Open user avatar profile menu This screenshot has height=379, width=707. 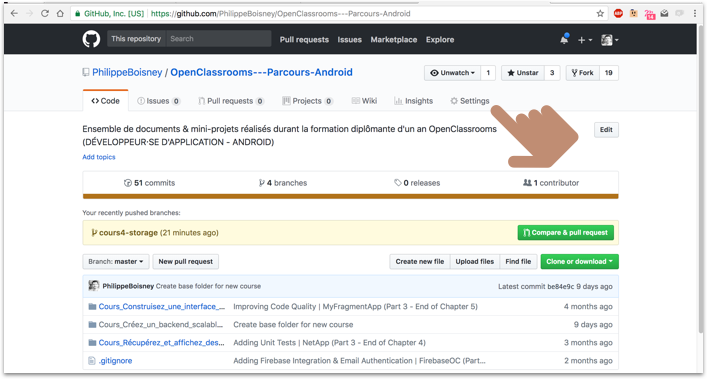pyautogui.click(x=610, y=40)
